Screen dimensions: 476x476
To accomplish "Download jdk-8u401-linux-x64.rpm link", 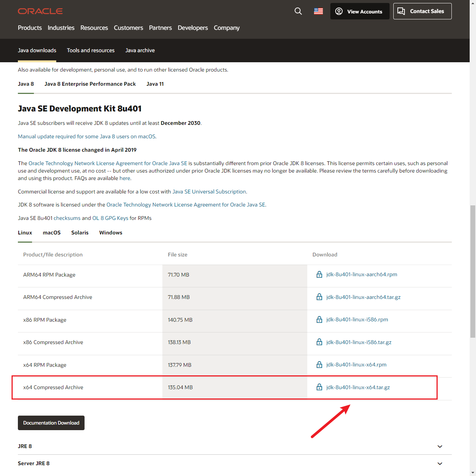I will [x=356, y=365].
